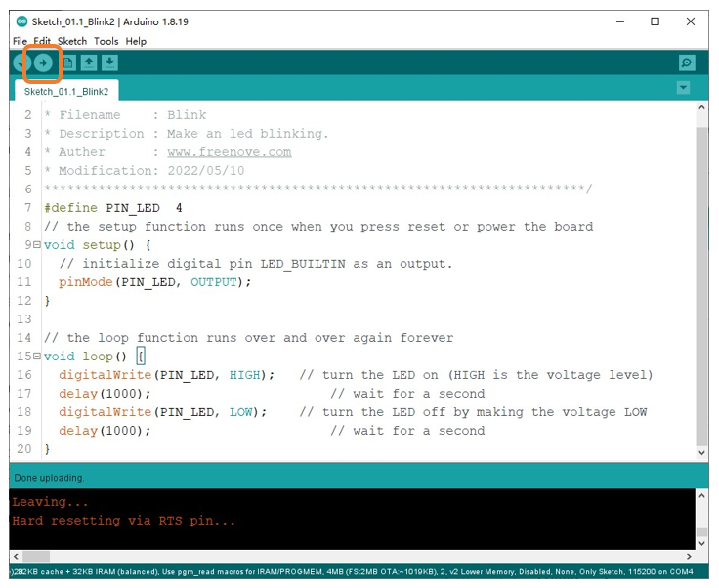Open the tab options dropdown arrow
This screenshot has height=588, width=719.
[683, 88]
